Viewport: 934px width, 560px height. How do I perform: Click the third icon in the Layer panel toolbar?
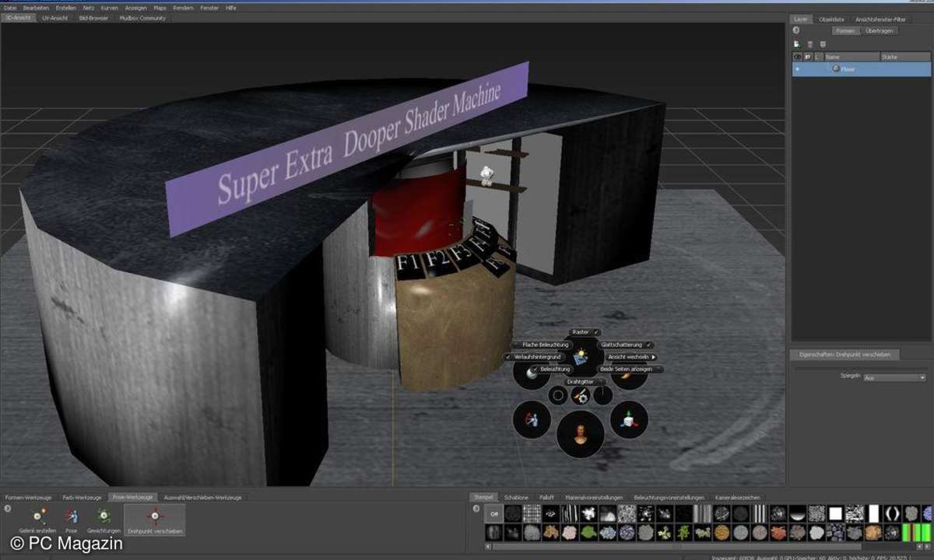point(823,44)
